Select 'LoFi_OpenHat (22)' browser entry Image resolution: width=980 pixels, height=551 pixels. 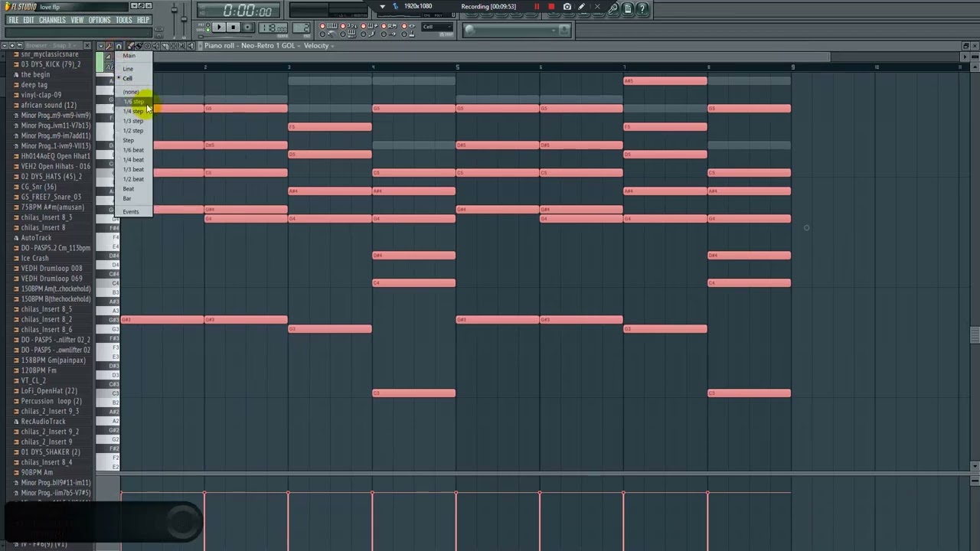(x=49, y=391)
